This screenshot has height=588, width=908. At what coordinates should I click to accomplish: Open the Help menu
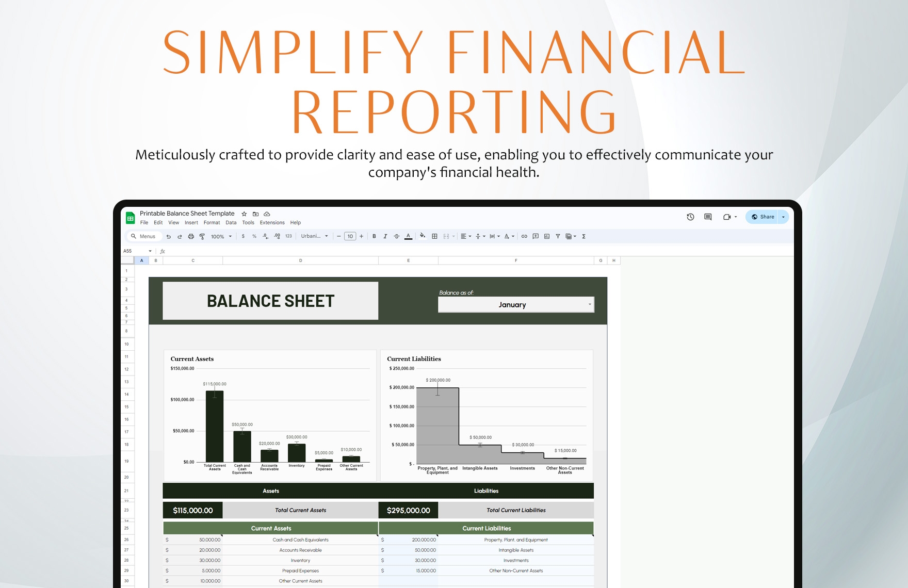(x=295, y=223)
